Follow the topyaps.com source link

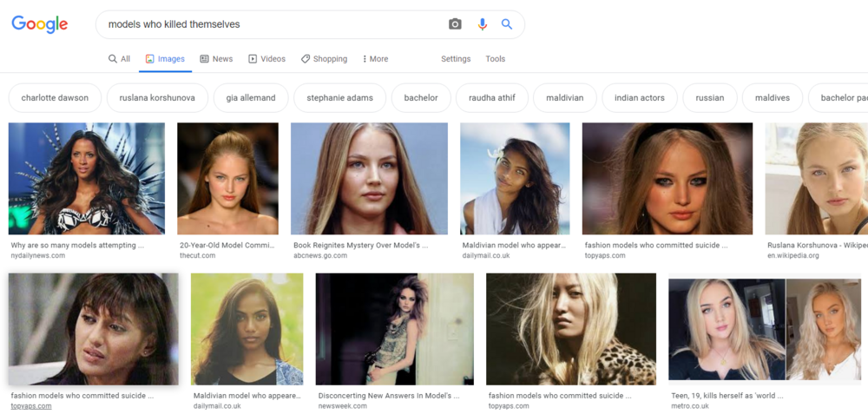tap(31, 406)
